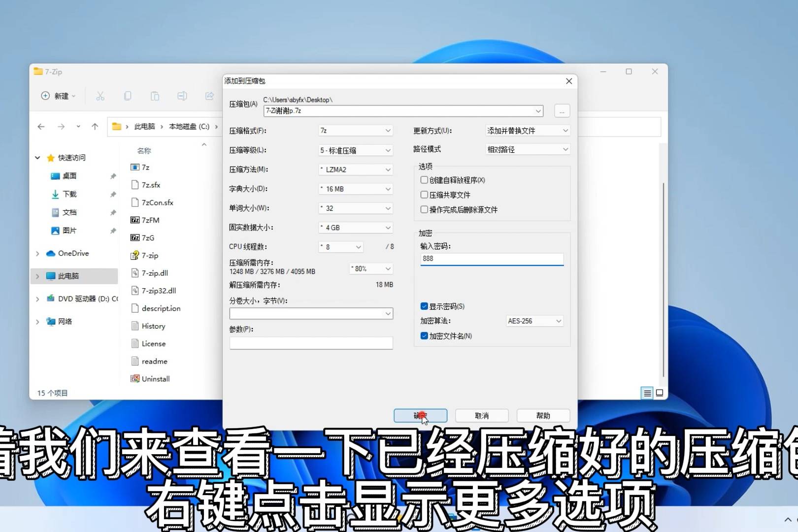Click the password input field
This screenshot has height=532, width=798.
[x=492, y=259]
